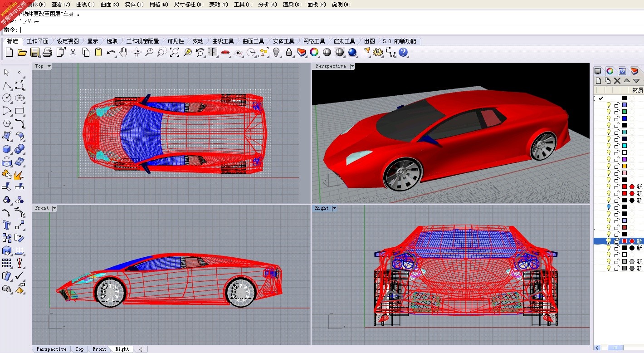Click the checkmark tool in the left toolbar
Screen dimensions: 644x353
pos(20,276)
